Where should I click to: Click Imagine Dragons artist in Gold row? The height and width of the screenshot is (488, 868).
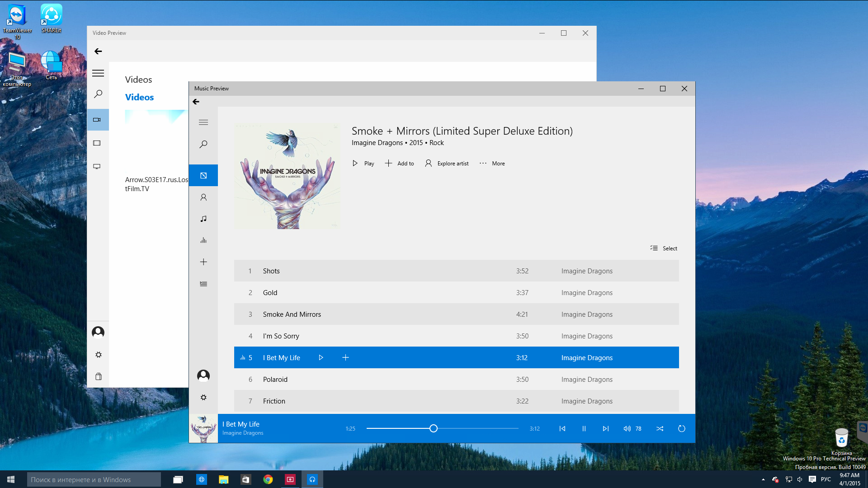587,293
